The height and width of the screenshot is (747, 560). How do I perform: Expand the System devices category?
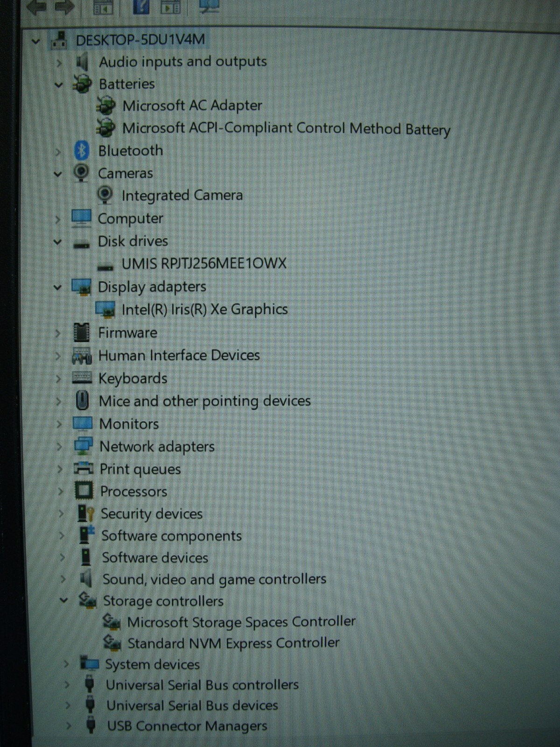pyautogui.click(x=66, y=664)
